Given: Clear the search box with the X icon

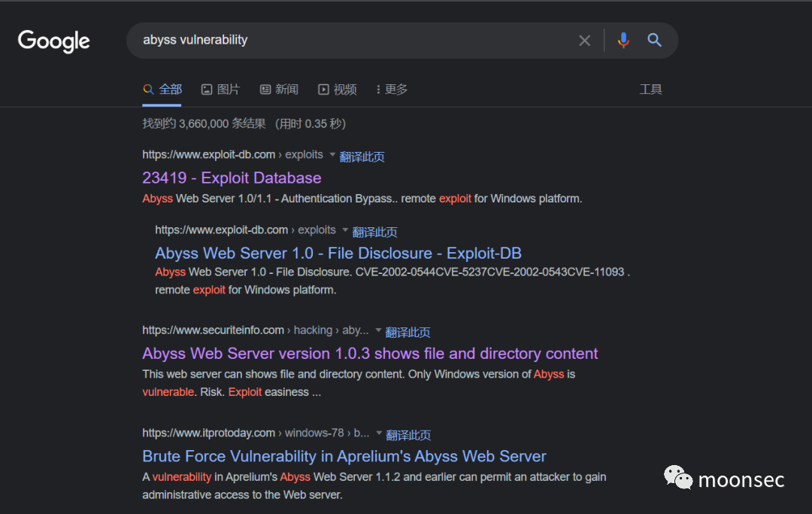Looking at the screenshot, I should (585, 41).
